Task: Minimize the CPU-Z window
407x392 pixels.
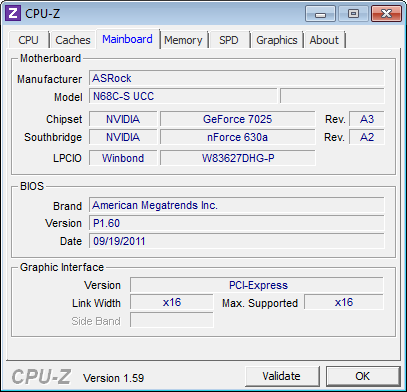Action: [x=321, y=14]
